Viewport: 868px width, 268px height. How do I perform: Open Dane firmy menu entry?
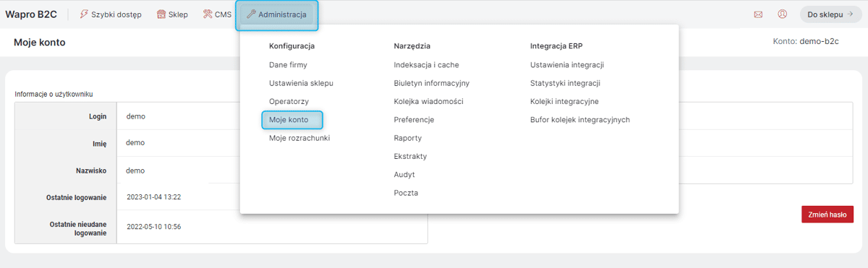tap(288, 65)
